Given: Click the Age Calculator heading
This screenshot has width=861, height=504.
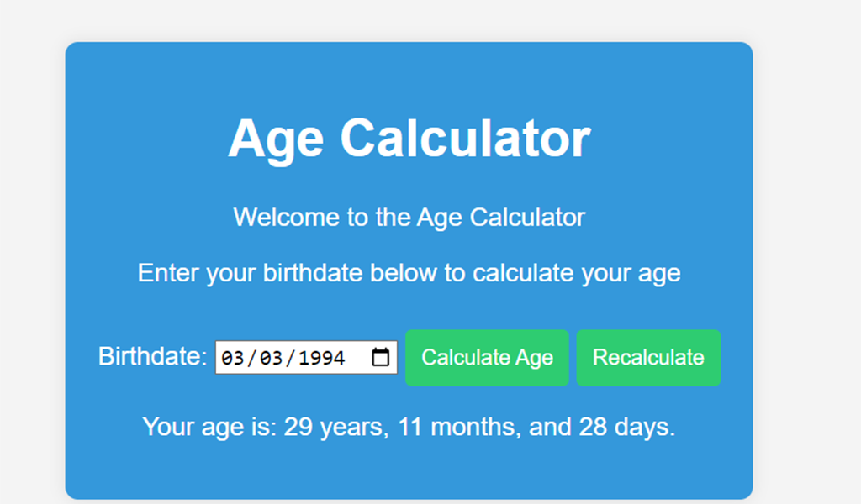Looking at the screenshot, I should (x=409, y=137).
